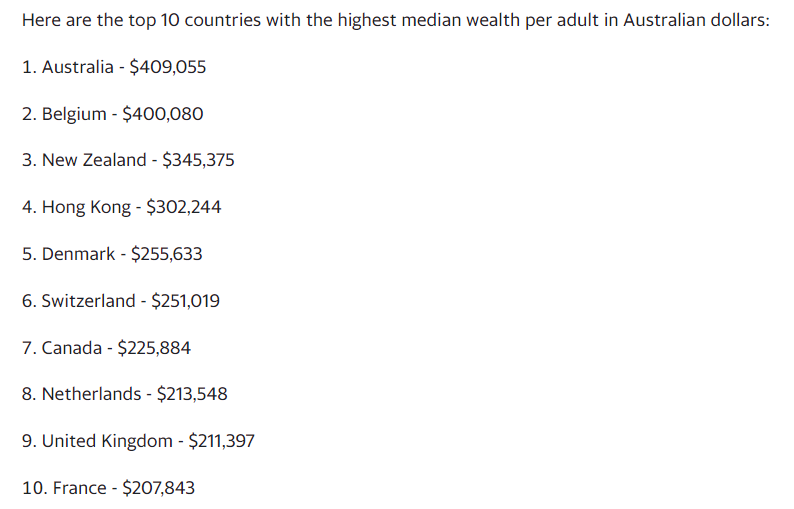794x509 pixels.
Task: Click the word Switzerland
Action: coord(89,301)
